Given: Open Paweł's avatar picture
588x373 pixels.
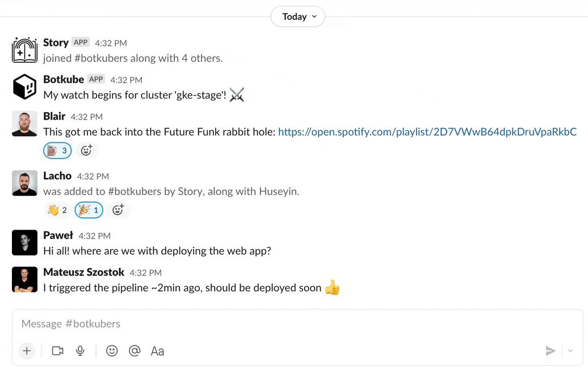Looking at the screenshot, I should click(x=24, y=243).
